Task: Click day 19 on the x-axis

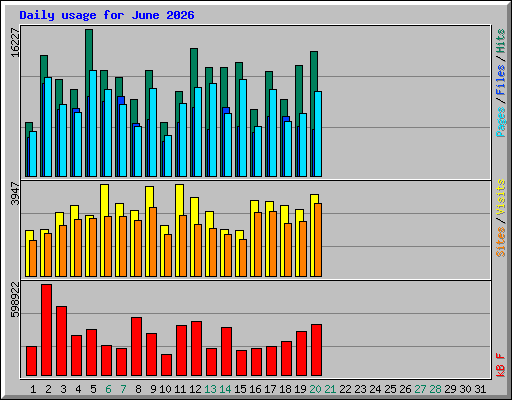Action: coord(300,389)
